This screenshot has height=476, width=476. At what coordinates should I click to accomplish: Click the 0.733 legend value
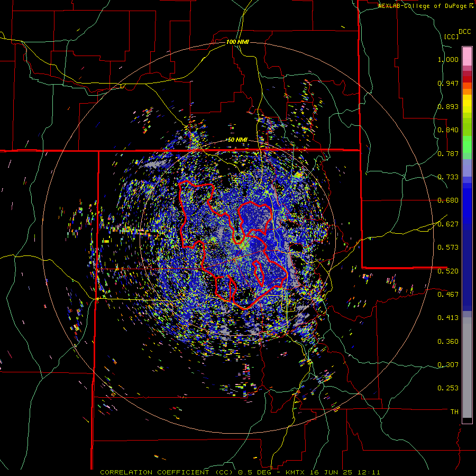click(448, 177)
